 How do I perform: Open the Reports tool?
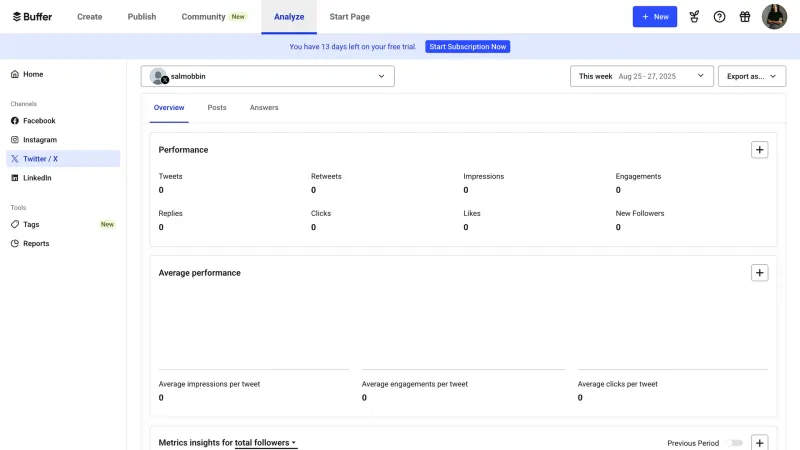point(63,243)
